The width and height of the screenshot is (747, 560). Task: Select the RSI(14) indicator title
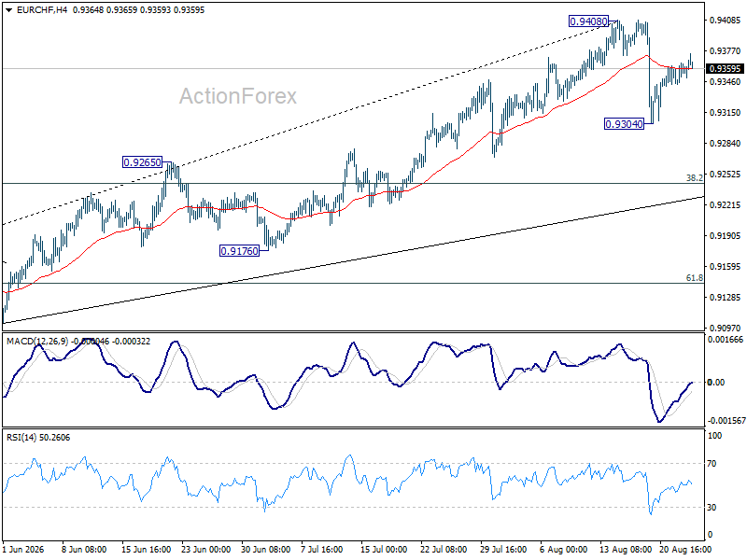click(21, 438)
